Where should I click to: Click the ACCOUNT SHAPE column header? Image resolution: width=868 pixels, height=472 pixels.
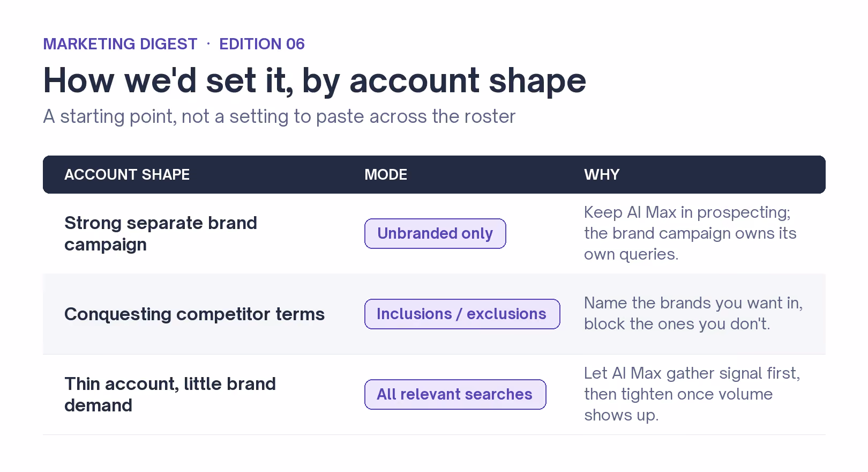click(x=127, y=174)
